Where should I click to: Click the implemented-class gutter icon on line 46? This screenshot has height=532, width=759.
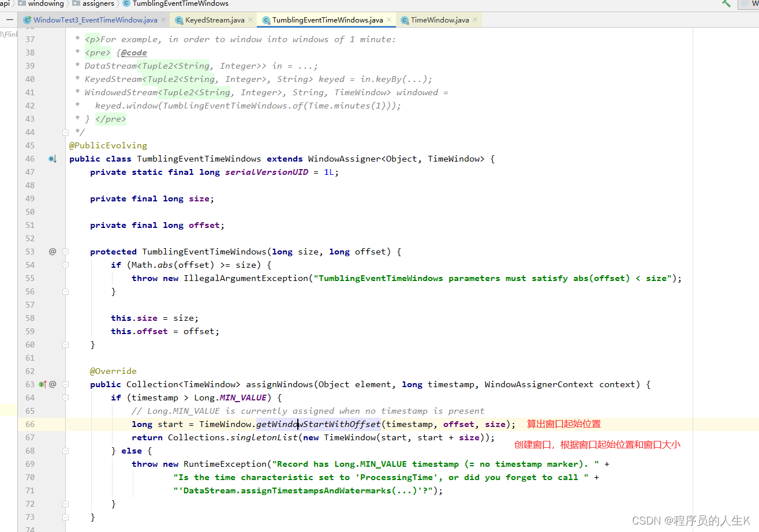52,159
